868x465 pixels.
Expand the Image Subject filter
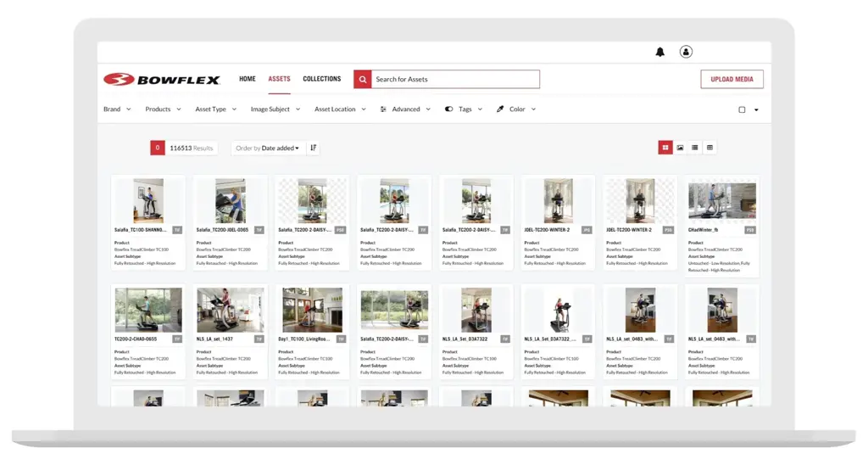(x=275, y=109)
